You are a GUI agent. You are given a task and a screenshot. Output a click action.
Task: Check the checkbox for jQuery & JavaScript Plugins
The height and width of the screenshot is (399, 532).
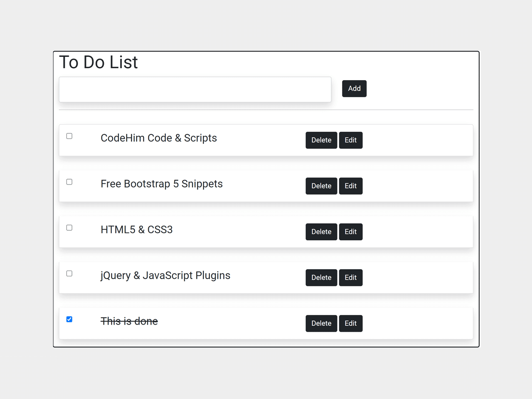click(69, 273)
